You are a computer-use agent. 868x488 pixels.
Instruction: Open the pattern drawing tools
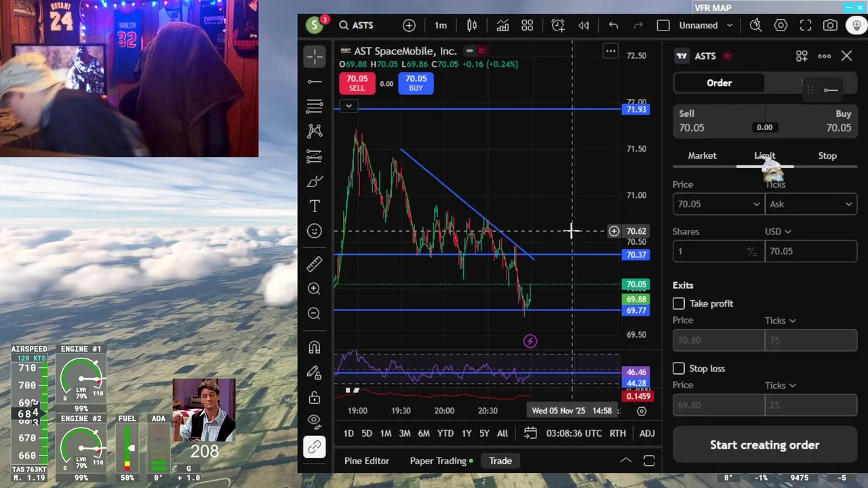(315, 131)
